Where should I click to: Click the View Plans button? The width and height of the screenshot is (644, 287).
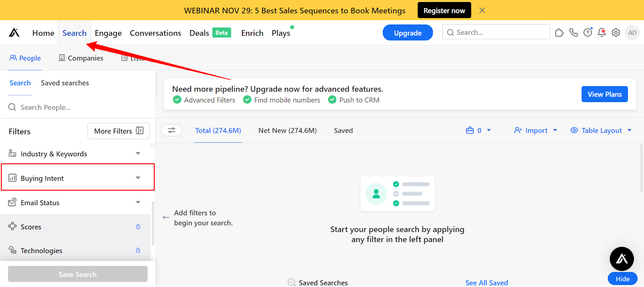point(605,94)
